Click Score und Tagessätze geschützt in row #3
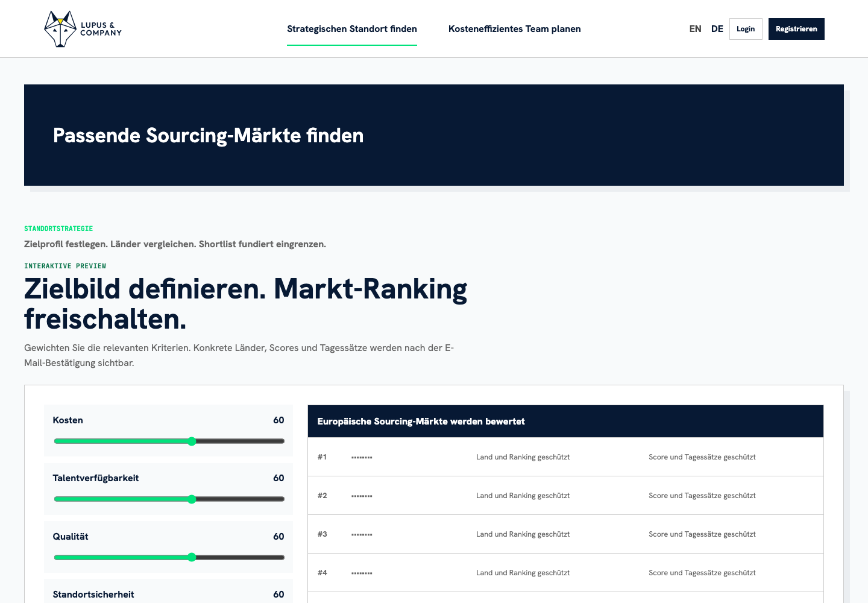 tap(702, 534)
